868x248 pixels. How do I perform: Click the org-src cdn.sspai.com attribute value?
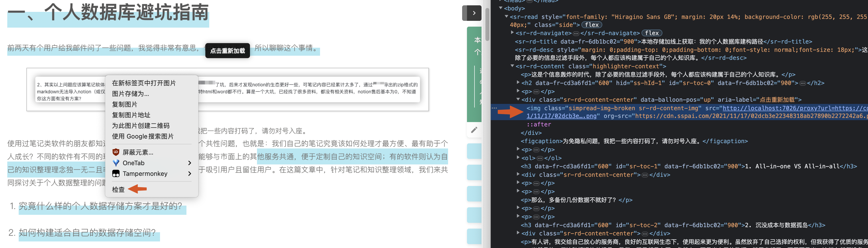751,116
